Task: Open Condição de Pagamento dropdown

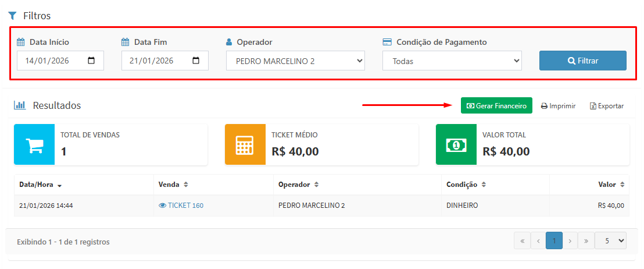Action: (452, 61)
